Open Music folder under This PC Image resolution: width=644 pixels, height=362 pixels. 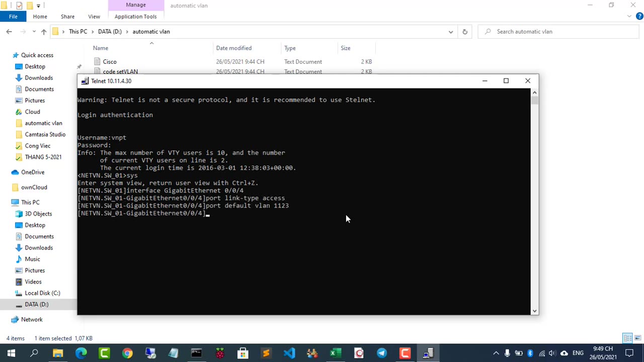click(x=32, y=259)
